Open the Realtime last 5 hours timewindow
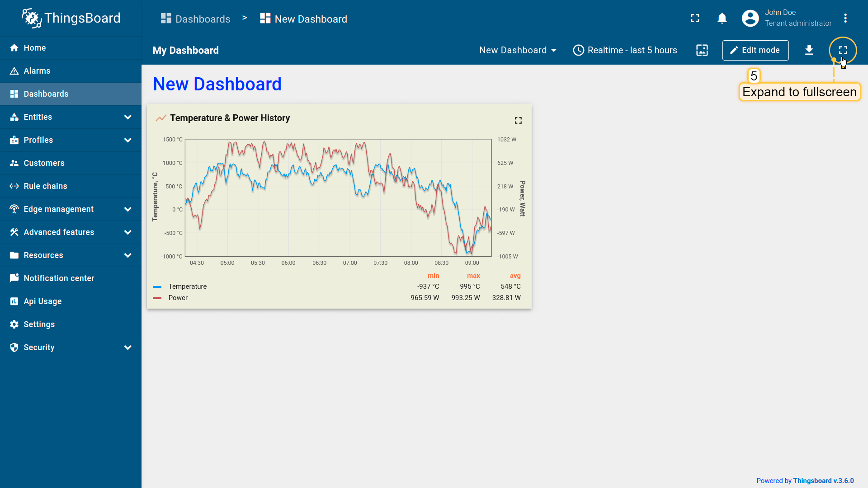This screenshot has height=488, width=868. [625, 50]
